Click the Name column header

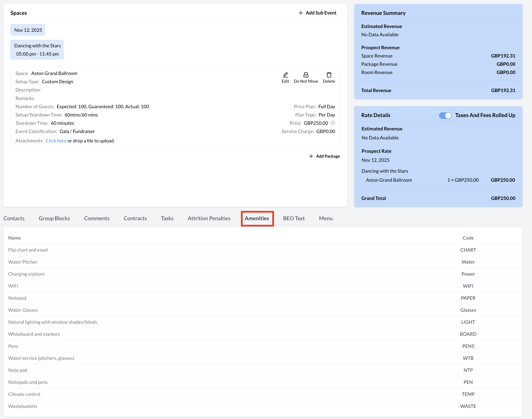pos(14,238)
